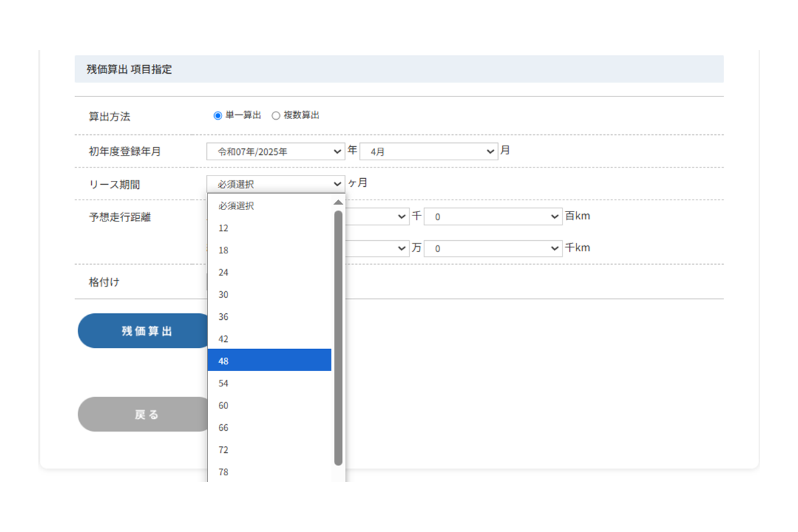
Task: Click the dropdown list scrollbar thumb
Action: tap(338, 338)
